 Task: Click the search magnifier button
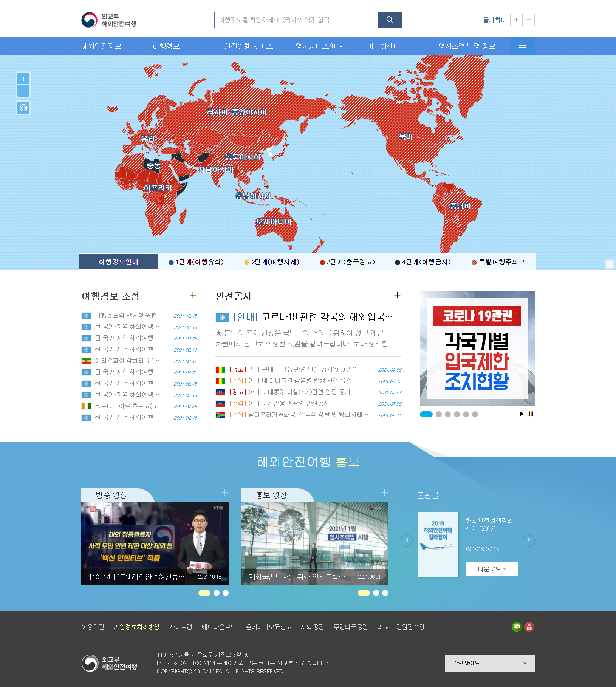390,20
